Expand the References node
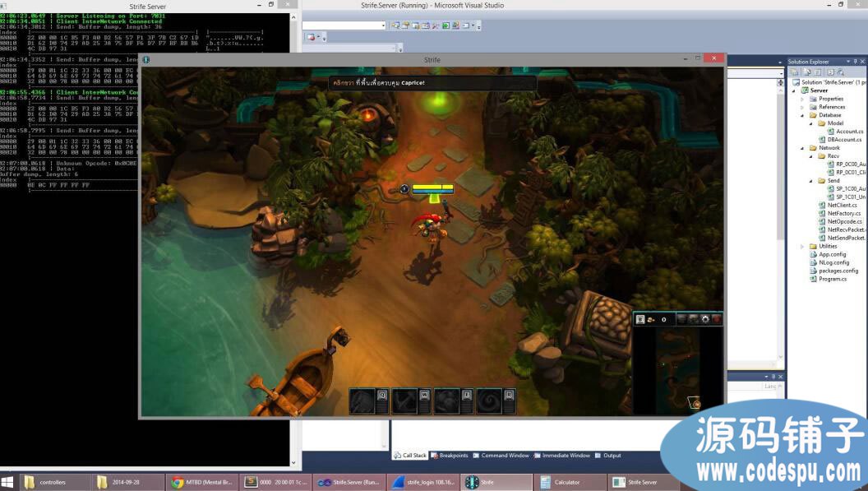 [x=803, y=107]
